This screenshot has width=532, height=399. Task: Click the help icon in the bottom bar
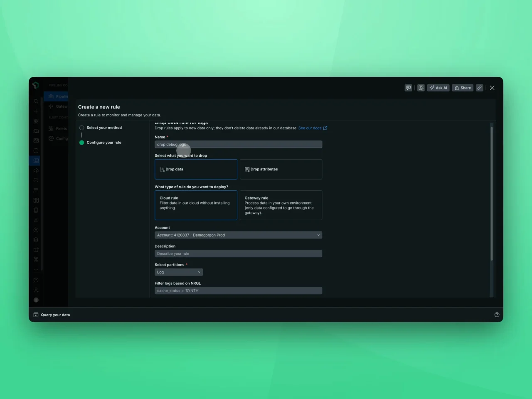tap(497, 315)
